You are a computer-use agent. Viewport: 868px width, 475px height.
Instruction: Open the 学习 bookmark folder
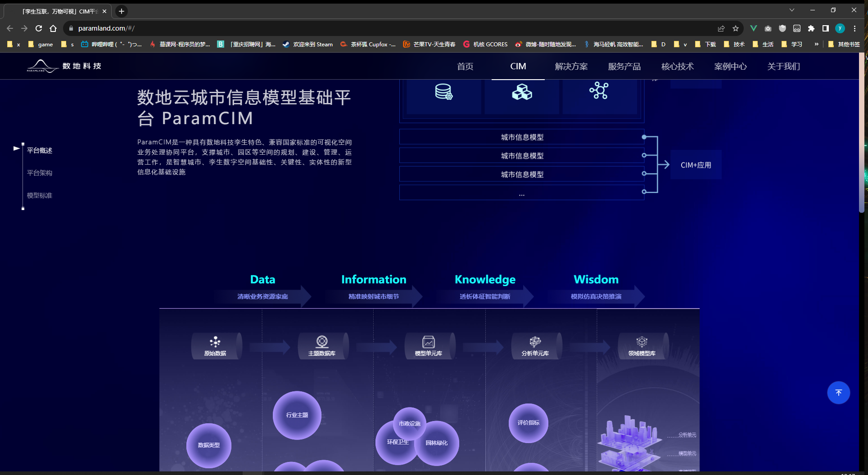point(792,44)
